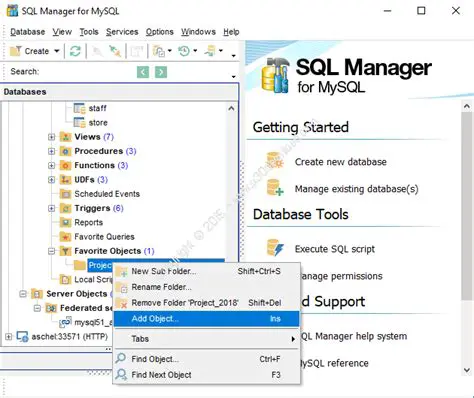Click the Views folder icon

[66, 137]
